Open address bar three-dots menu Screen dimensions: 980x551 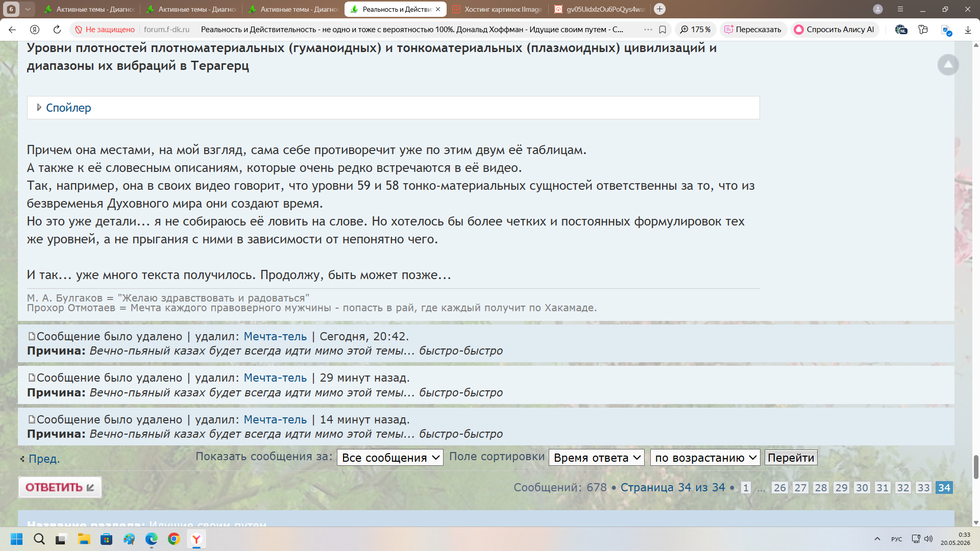click(648, 30)
